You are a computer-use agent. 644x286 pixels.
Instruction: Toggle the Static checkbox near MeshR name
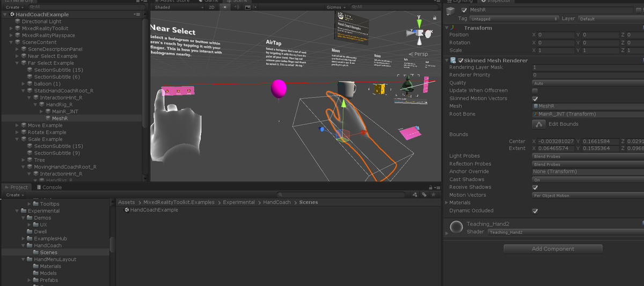pos(638,10)
